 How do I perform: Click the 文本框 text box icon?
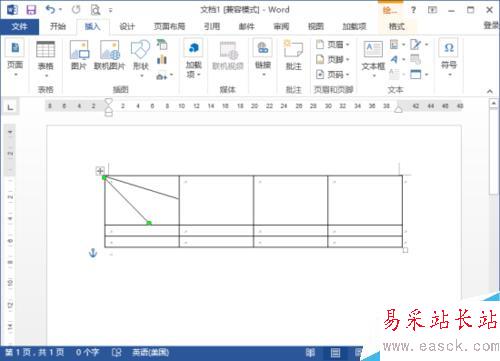pyautogui.click(x=373, y=50)
